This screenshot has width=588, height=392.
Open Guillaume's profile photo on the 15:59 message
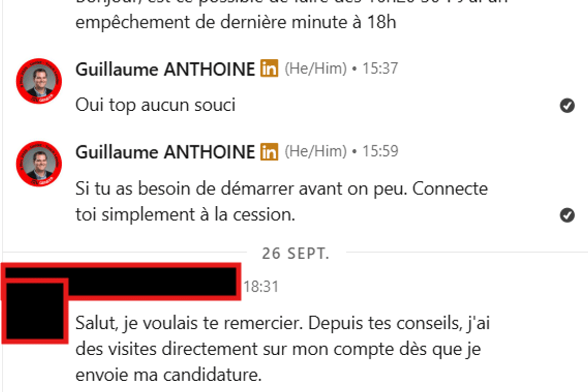coord(39,164)
